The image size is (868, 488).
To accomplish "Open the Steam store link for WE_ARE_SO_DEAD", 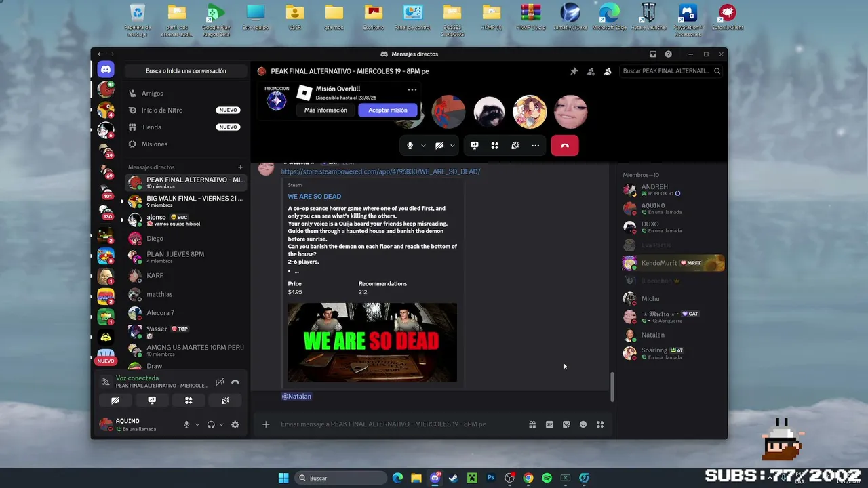I will tap(380, 171).
